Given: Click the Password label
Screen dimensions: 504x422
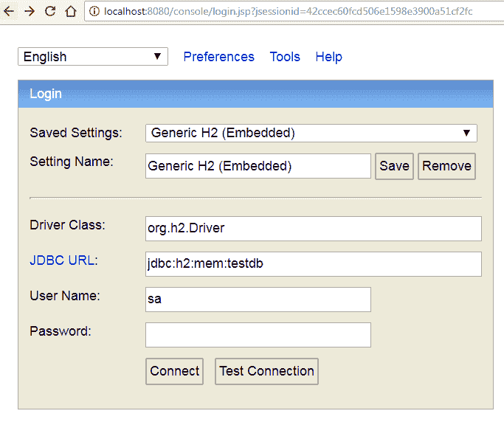Looking at the screenshot, I should (x=61, y=331).
